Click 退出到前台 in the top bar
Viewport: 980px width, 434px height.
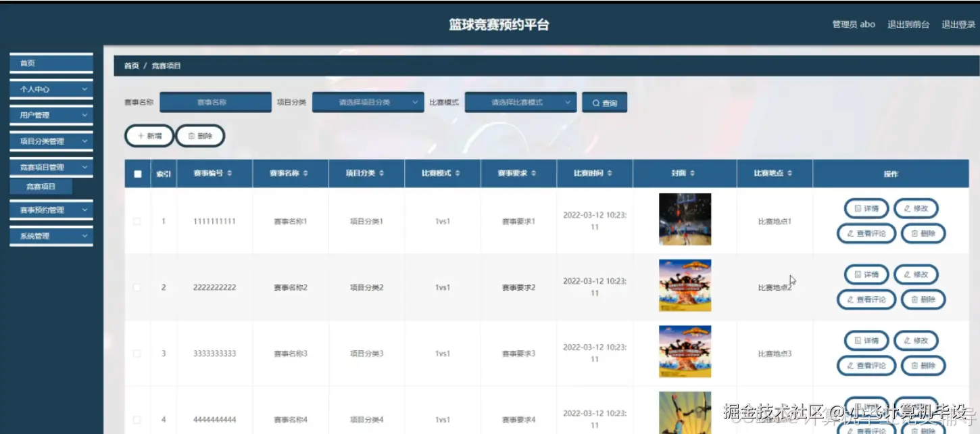point(908,24)
